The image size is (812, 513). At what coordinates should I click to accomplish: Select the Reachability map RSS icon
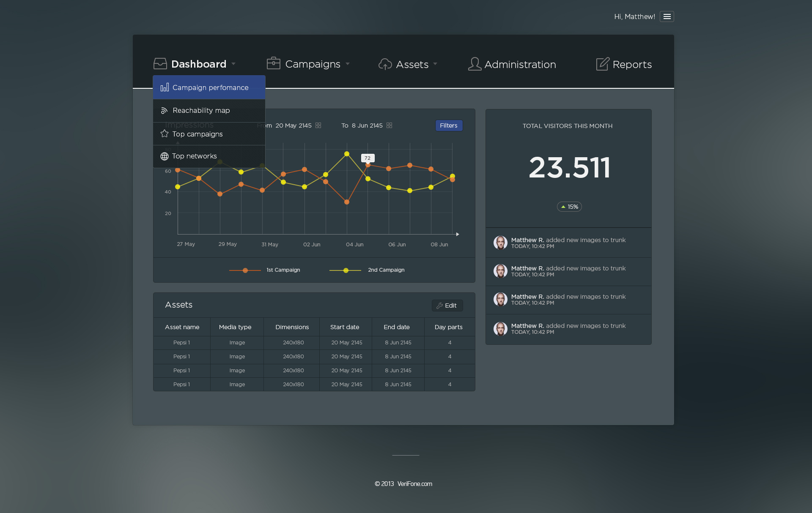coord(164,110)
